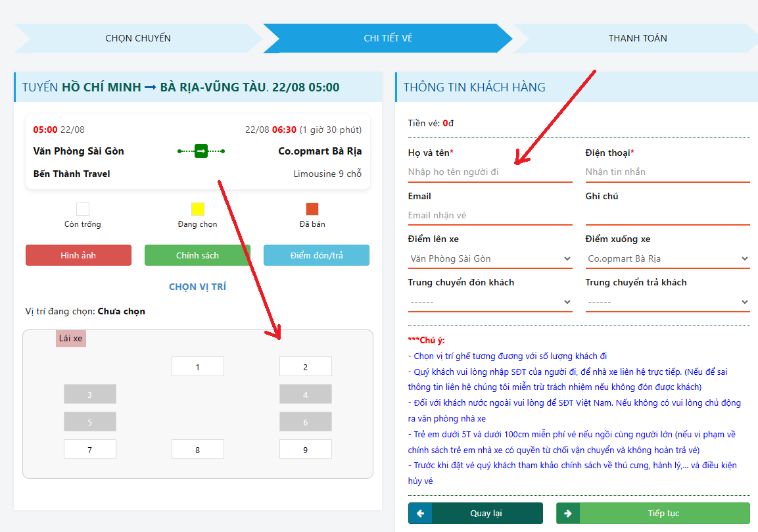The image size is (758, 532).
Task: Click the red 05:00 departure time in the card
Action: 45,130
